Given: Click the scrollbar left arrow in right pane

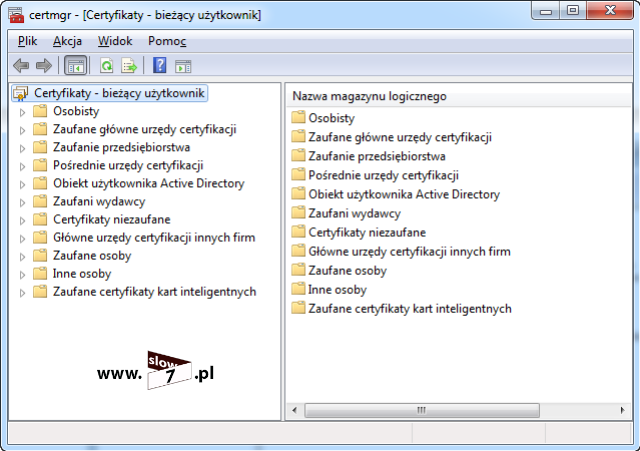Looking at the screenshot, I should (295, 410).
